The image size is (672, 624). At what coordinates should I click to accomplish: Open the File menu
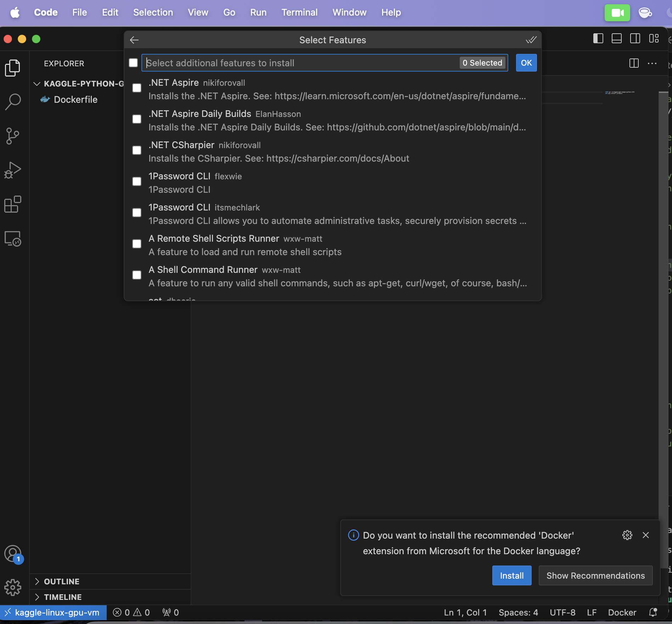79,13
